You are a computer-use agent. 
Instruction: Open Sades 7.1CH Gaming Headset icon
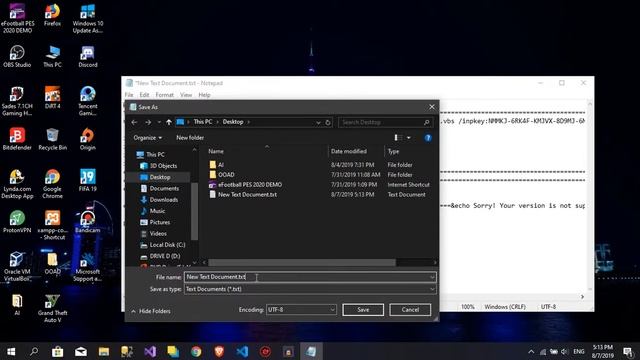[x=17, y=101]
